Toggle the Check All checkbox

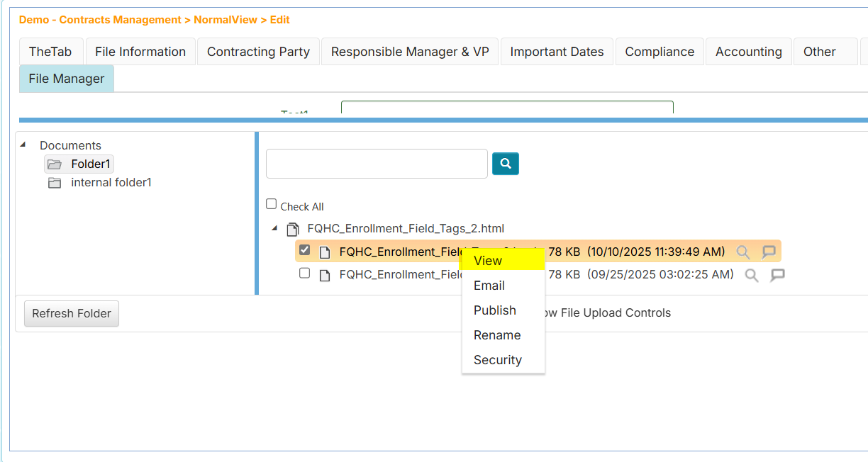pyautogui.click(x=272, y=204)
